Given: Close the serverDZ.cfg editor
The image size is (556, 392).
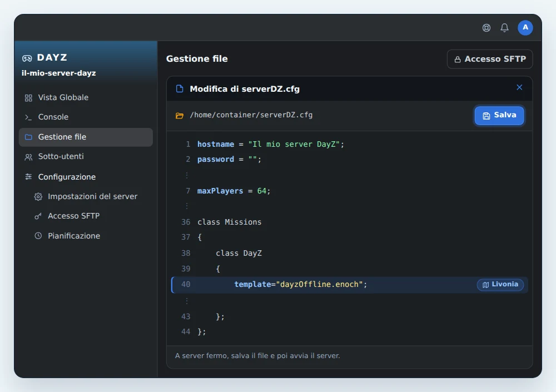Looking at the screenshot, I should (x=519, y=87).
